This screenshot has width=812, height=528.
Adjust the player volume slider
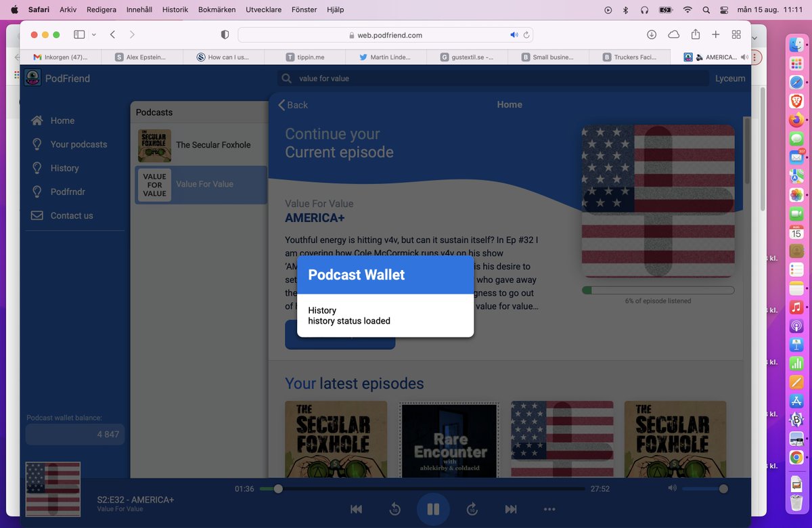[x=704, y=489]
